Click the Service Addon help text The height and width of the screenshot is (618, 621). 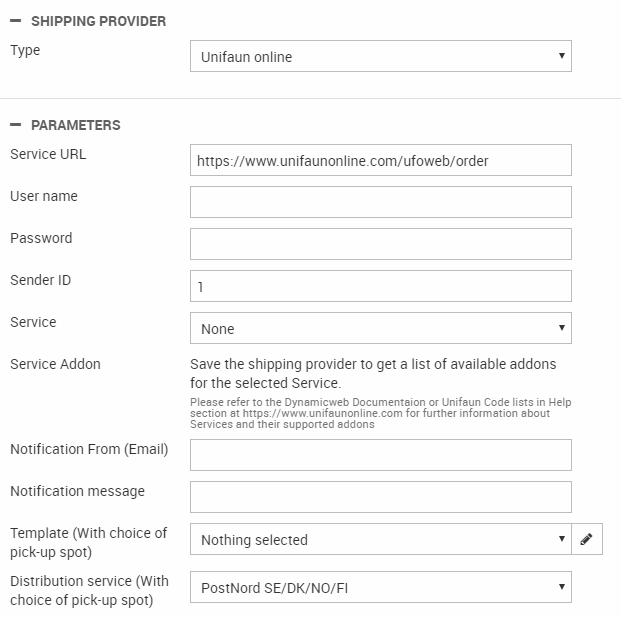(373, 372)
